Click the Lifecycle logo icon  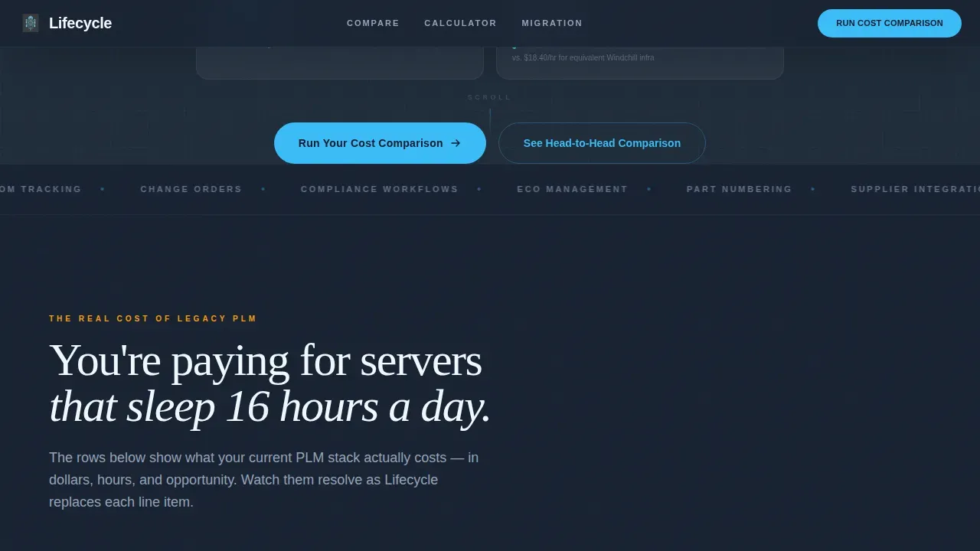[x=31, y=23]
